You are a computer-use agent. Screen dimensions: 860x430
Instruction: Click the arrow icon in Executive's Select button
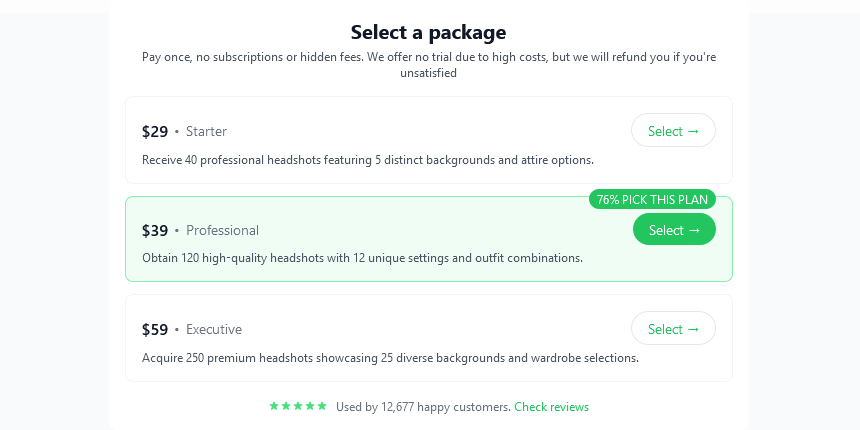pos(693,329)
